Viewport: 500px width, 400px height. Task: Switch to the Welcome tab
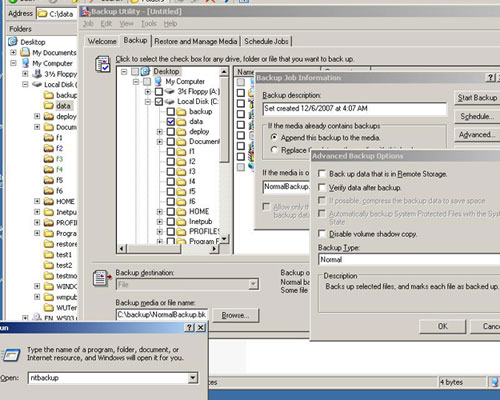(102, 41)
